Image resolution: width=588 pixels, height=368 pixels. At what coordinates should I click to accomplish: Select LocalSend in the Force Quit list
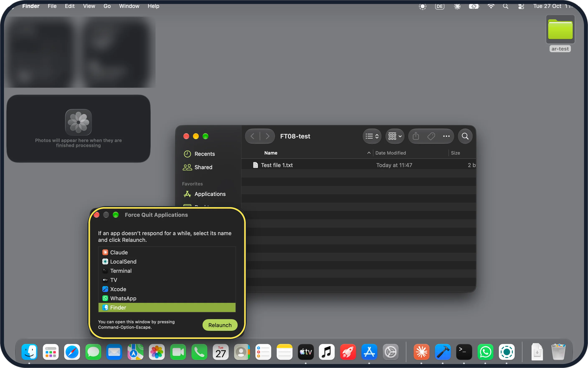(167, 261)
